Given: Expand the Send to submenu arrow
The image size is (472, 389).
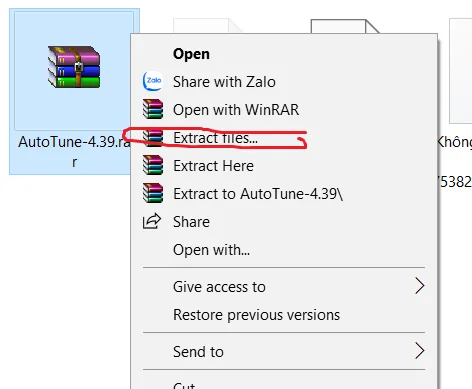Looking at the screenshot, I should (420, 351).
